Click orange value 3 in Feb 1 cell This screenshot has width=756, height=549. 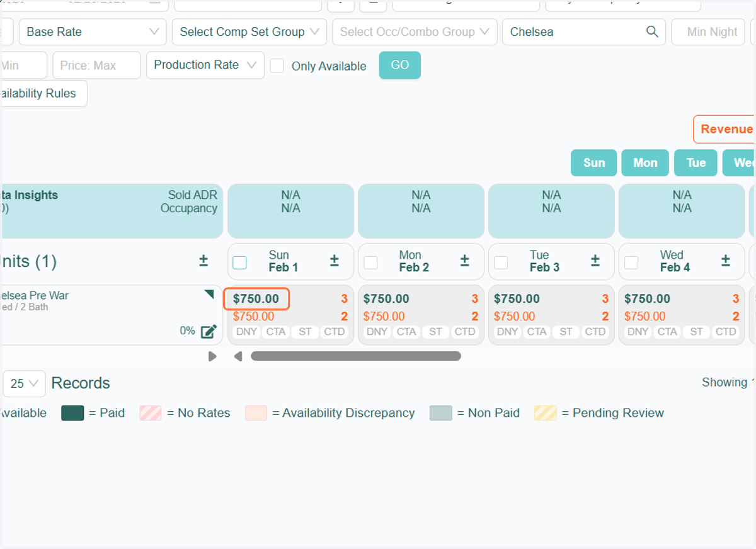(x=345, y=299)
